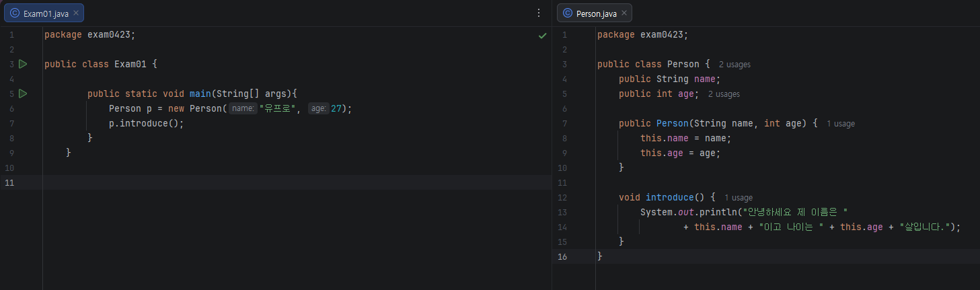Place cursor on empty line 11 in Exam01.java
This screenshot has height=290, width=980.
296,182
